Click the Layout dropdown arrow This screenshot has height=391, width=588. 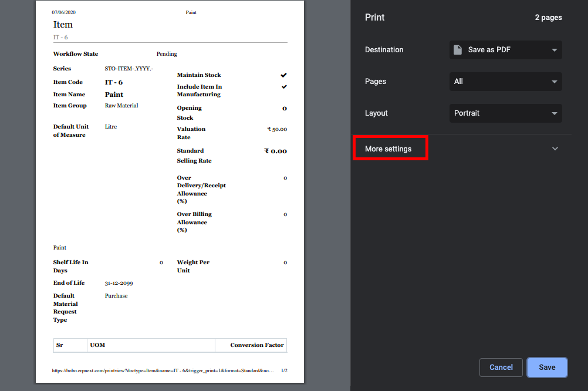tap(554, 113)
